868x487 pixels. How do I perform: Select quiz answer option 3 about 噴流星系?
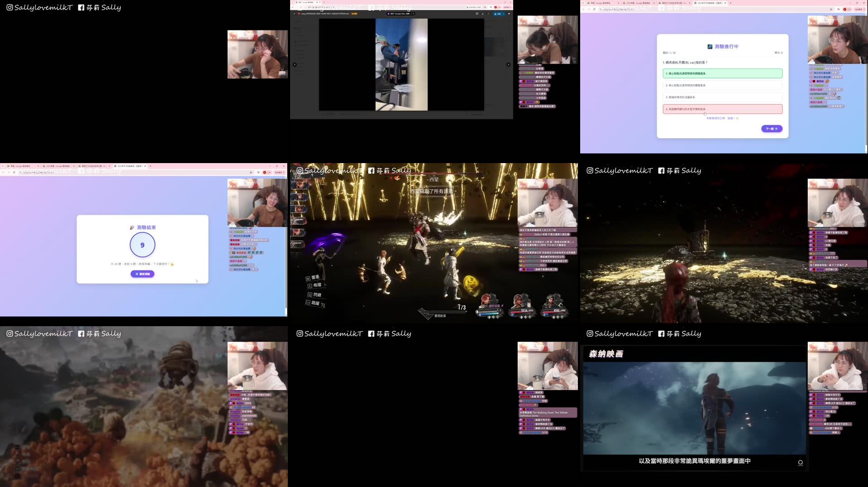pyautogui.click(x=723, y=96)
